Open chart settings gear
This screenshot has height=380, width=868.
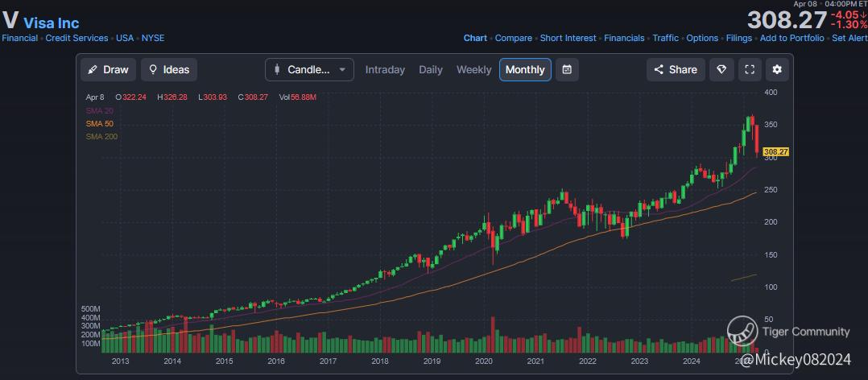777,70
